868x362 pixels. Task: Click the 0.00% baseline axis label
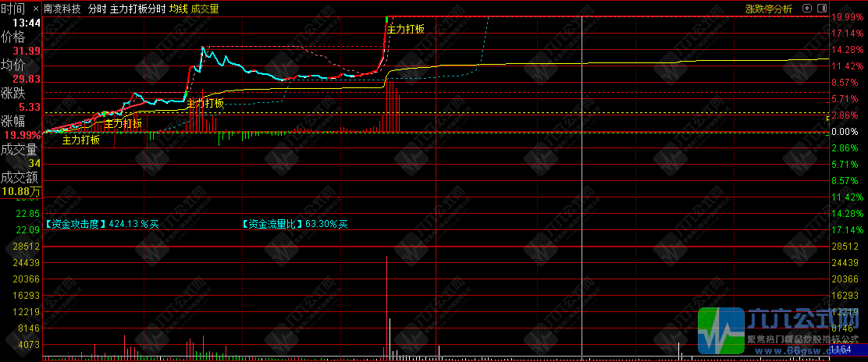point(845,132)
